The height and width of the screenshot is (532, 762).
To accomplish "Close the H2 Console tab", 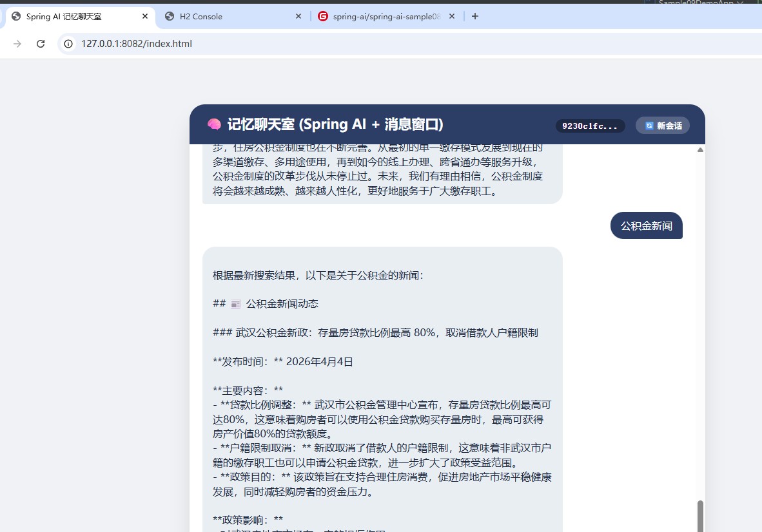I will coord(298,16).
